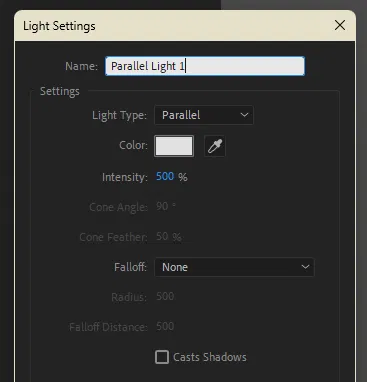Click the Color label beside the swatch

coord(133,145)
